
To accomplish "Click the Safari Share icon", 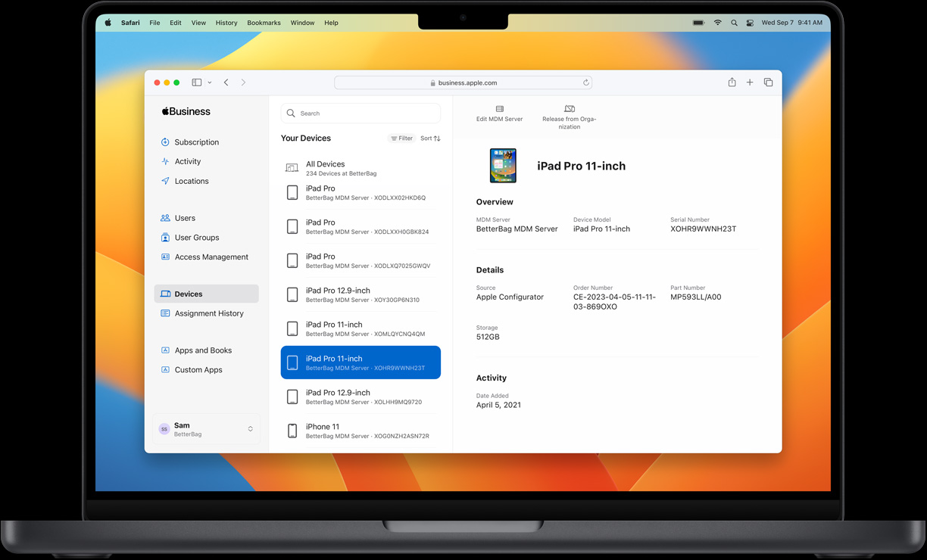I will pyautogui.click(x=732, y=82).
